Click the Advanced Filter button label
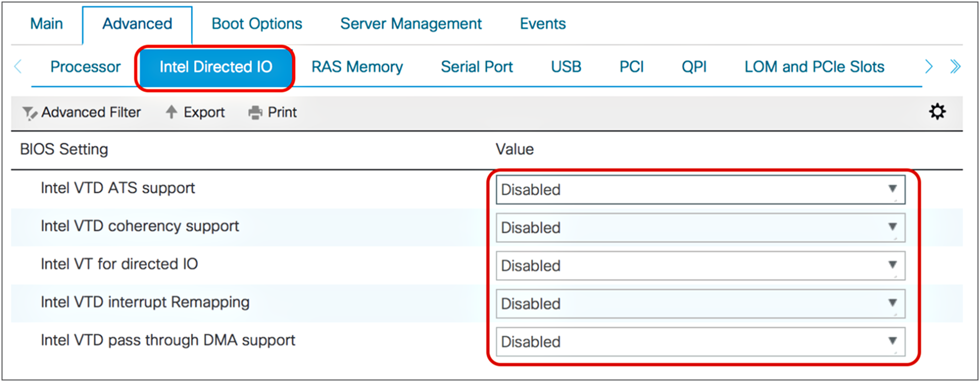Screen dimensions: 980x382 coord(91,112)
